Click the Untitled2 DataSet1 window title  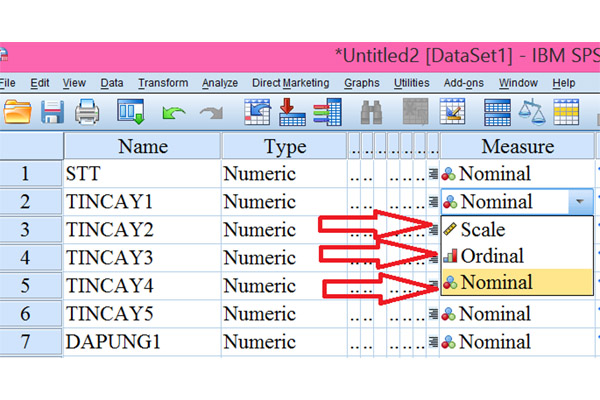(x=467, y=56)
